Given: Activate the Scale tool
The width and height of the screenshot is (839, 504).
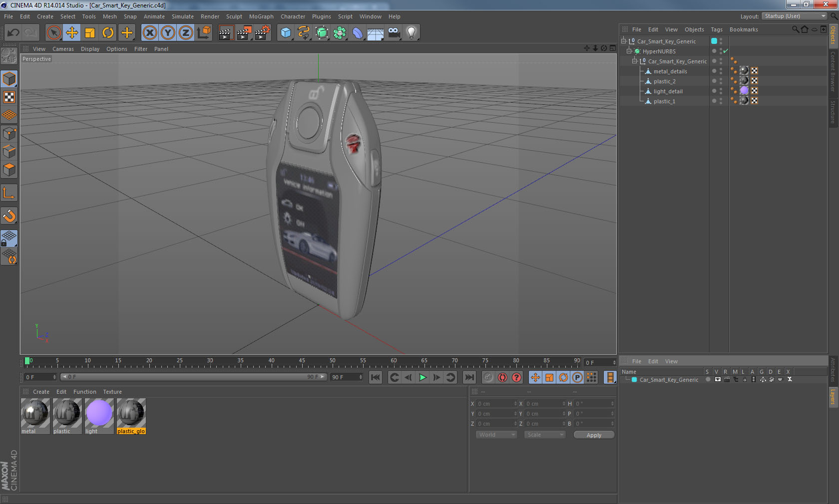Looking at the screenshot, I should coord(90,33).
